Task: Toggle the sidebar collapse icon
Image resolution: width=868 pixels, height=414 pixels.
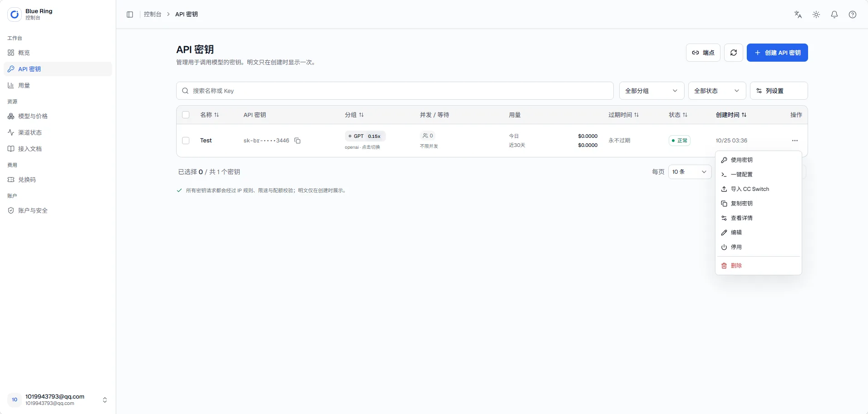Action: [x=130, y=15]
